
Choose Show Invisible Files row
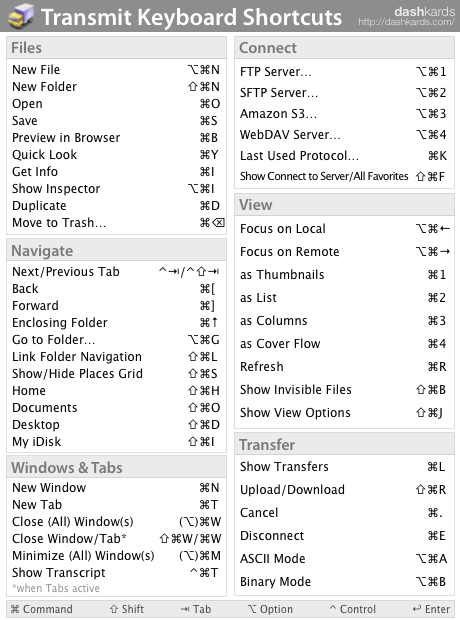click(x=344, y=389)
